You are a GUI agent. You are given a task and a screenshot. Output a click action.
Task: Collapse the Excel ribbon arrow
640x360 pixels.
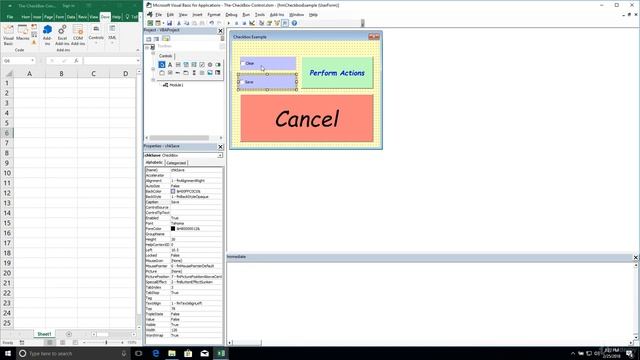138,50
